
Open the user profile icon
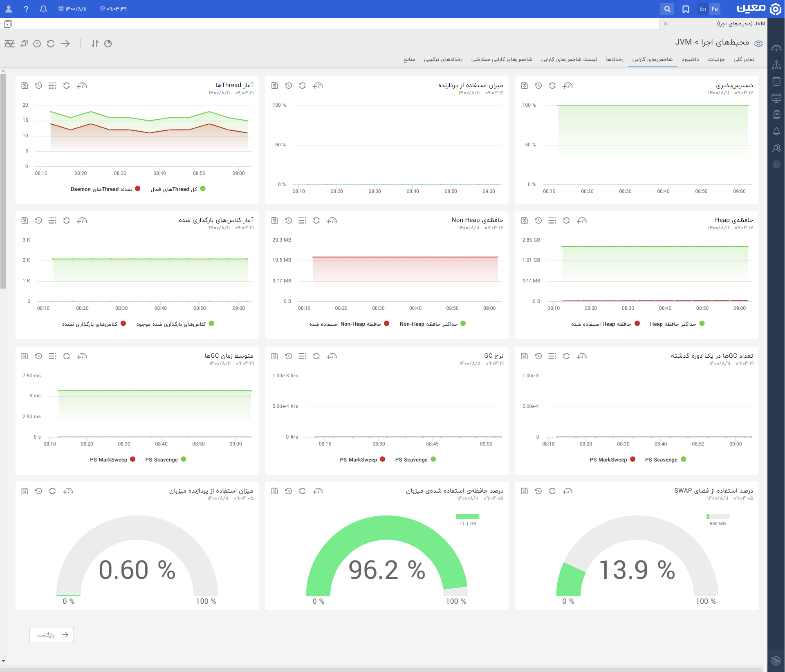9,9
